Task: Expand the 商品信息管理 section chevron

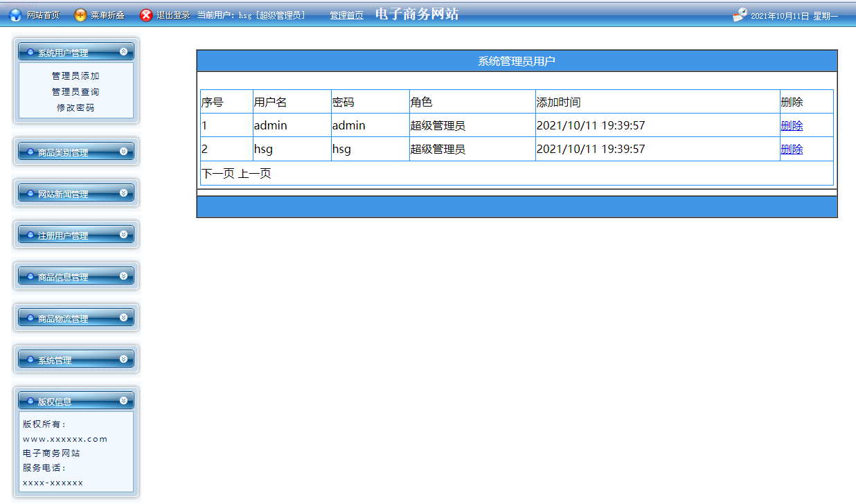Action: [x=123, y=276]
